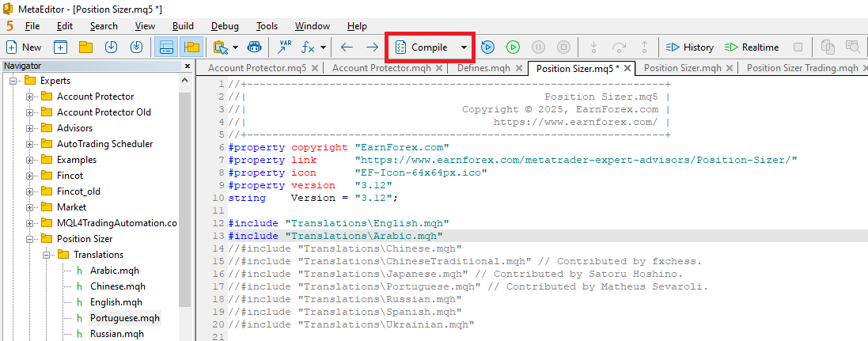Click the Save toolbar icon
Image resolution: width=868 pixels, height=341 pixels.
pos(112,47)
